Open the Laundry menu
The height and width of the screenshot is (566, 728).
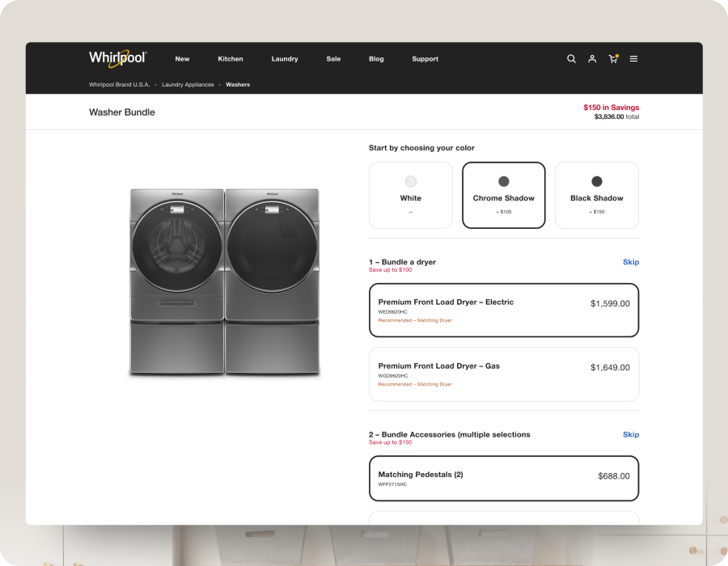pos(285,59)
